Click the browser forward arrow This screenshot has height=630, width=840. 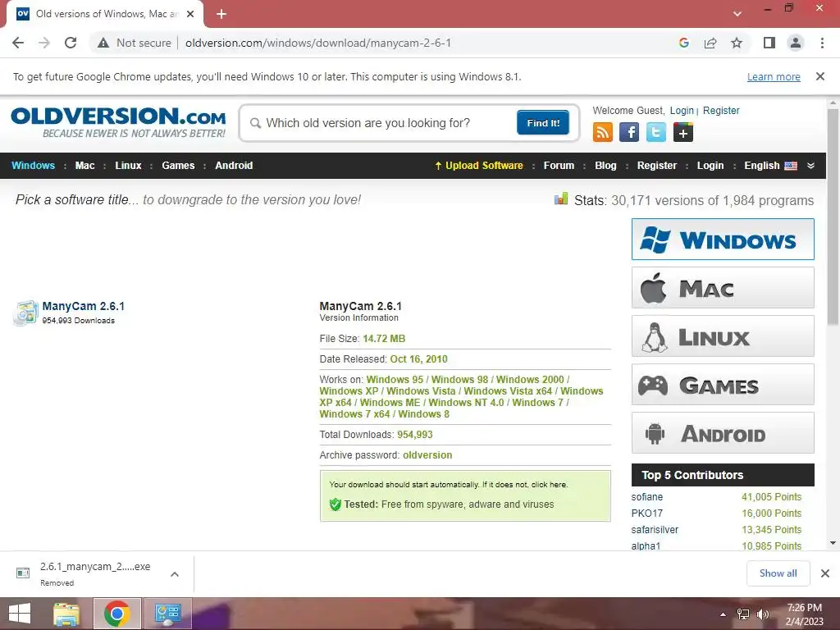[x=44, y=43]
